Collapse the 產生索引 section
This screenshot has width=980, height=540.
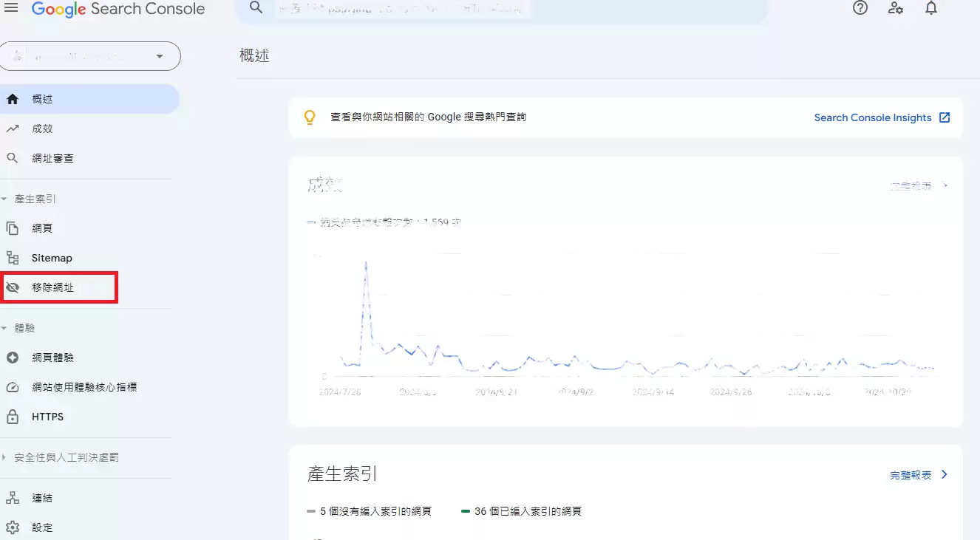(4, 199)
